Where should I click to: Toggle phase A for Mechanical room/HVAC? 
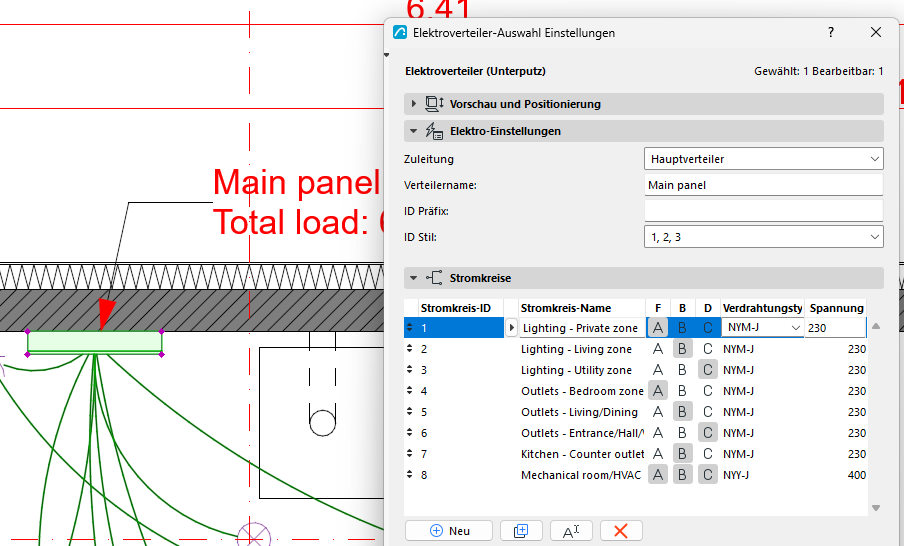[658, 475]
